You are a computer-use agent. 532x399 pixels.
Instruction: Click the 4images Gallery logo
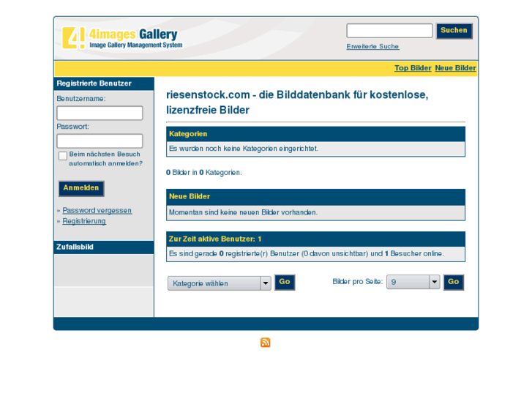point(122,38)
